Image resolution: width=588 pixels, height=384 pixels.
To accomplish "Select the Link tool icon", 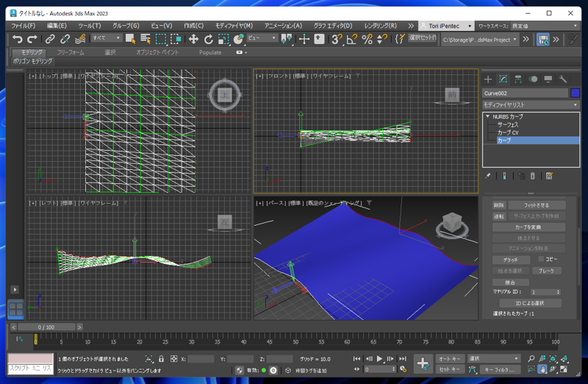I will click(50, 39).
